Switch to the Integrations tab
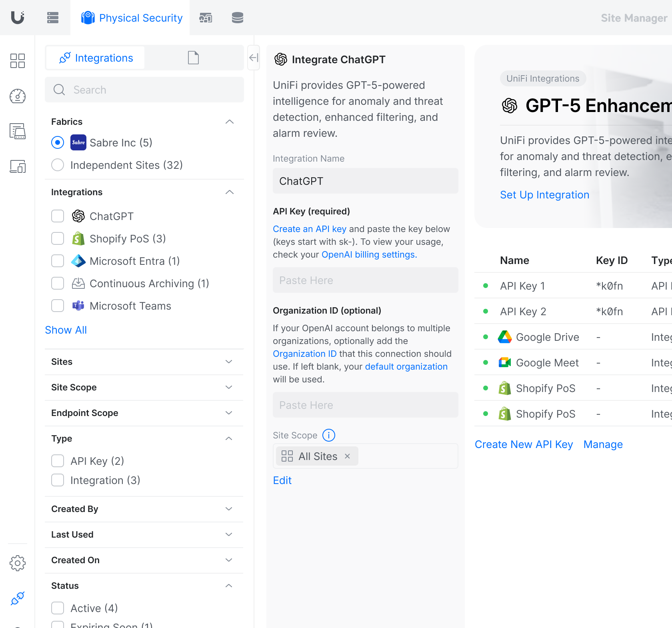This screenshot has height=628, width=672. [x=96, y=58]
